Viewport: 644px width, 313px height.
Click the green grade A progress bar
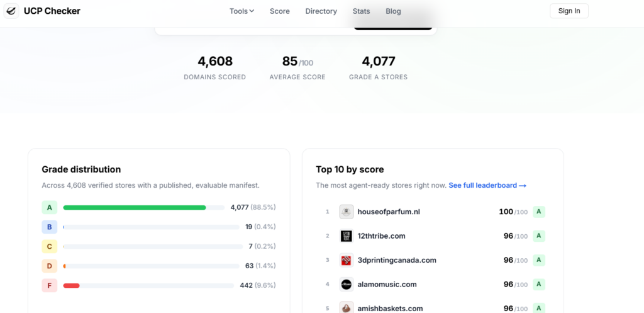pyautogui.click(x=135, y=208)
